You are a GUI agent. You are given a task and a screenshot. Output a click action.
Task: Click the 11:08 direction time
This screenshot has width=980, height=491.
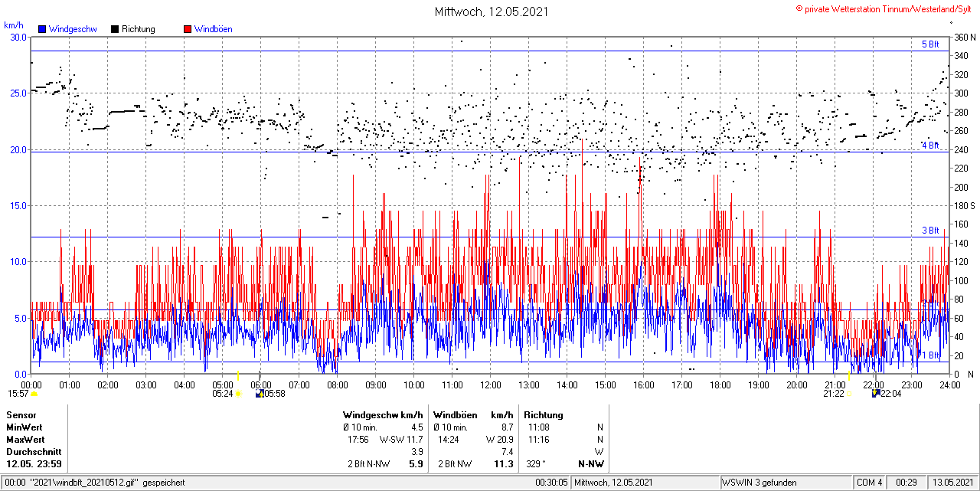(x=538, y=427)
